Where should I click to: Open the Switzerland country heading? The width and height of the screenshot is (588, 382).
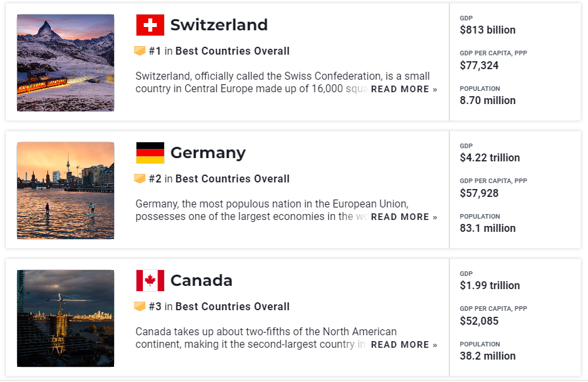tap(219, 25)
